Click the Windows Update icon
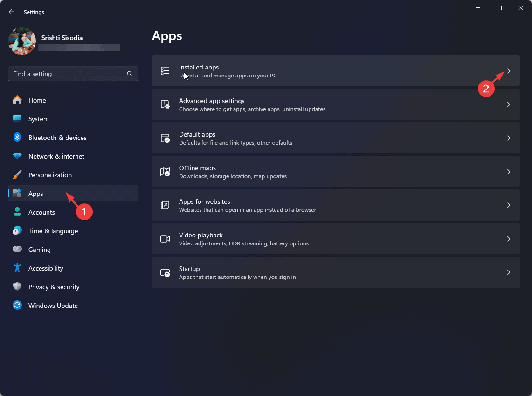Screen dimensions: 532x396 point(17,306)
